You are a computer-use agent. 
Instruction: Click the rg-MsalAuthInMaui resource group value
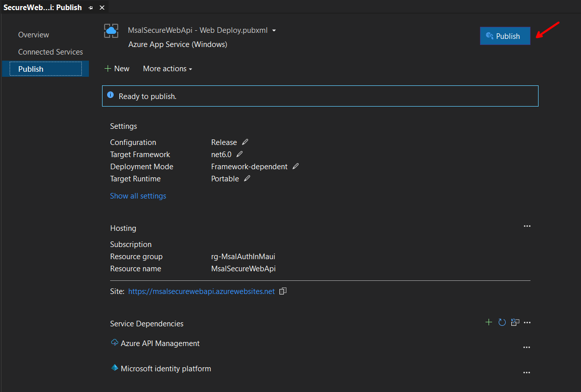coord(243,257)
